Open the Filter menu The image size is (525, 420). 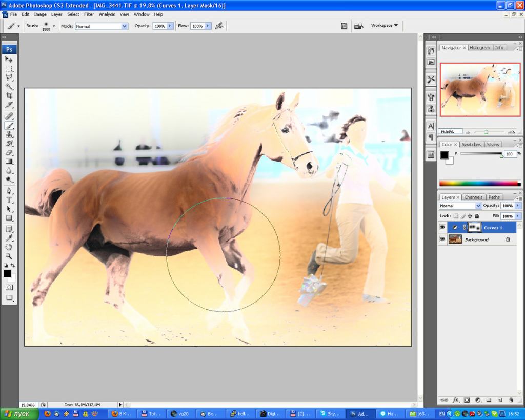click(x=89, y=14)
